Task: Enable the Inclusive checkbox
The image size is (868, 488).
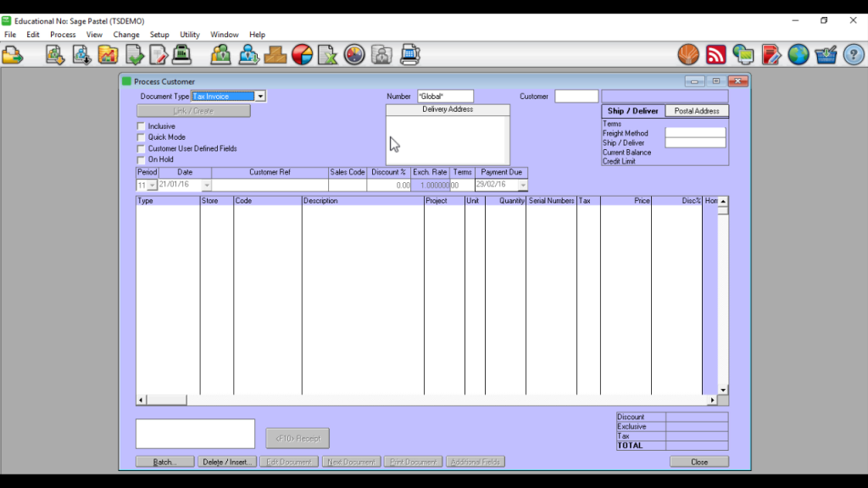Action: [x=140, y=125]
